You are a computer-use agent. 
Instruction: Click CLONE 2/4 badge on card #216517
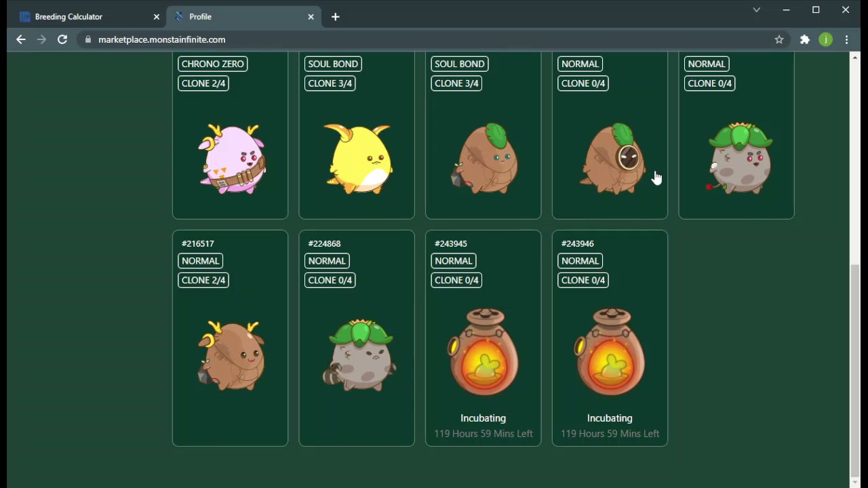(x=203, y=280)
